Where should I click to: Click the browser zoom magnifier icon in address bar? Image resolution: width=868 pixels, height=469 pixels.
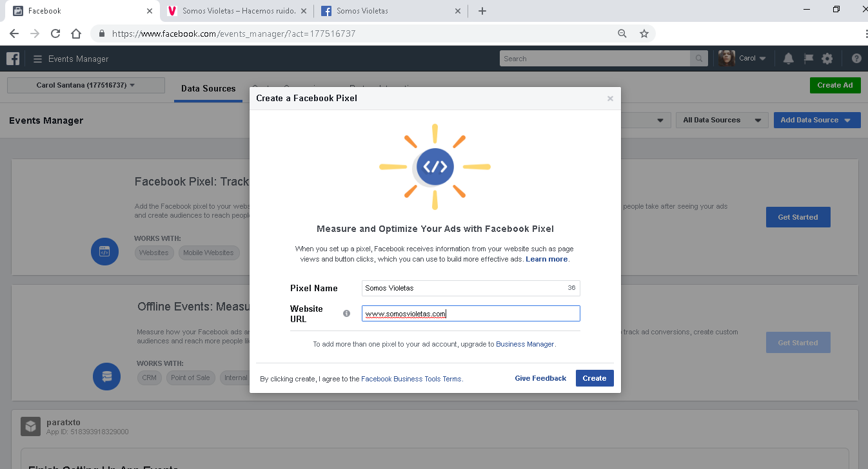click(622, 33)
